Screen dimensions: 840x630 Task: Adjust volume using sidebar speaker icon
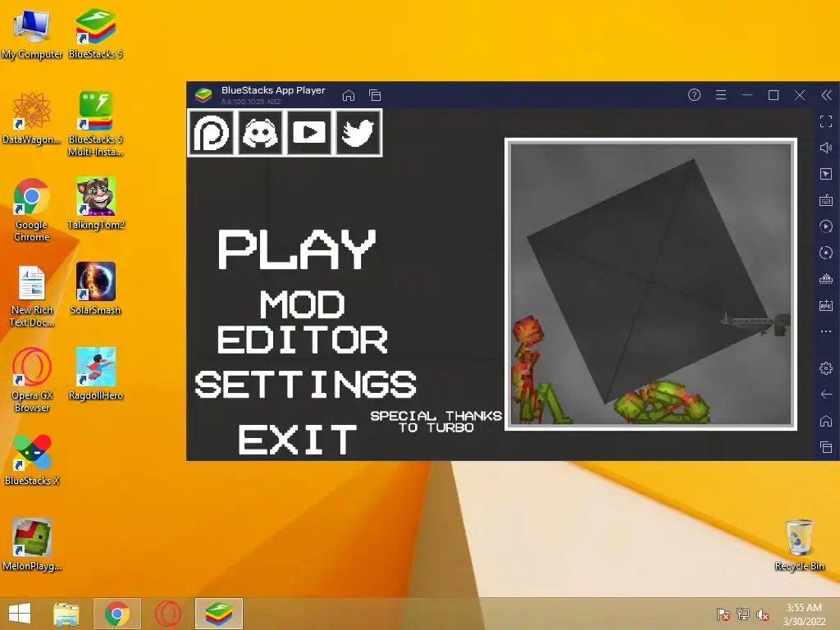click(x=826, y=148)
